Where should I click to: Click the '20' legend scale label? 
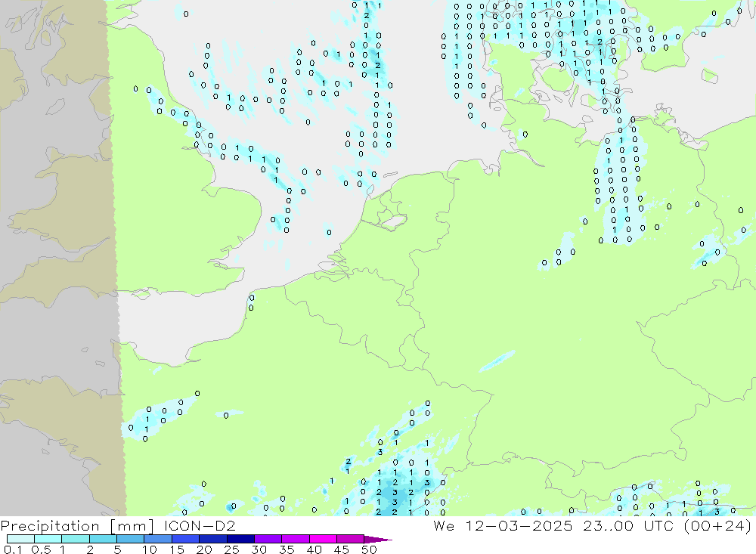(x=204, y=549)
